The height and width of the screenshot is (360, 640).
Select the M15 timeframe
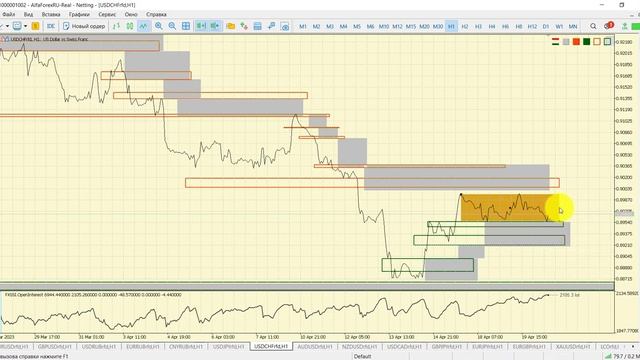click(x=411, y=26)
